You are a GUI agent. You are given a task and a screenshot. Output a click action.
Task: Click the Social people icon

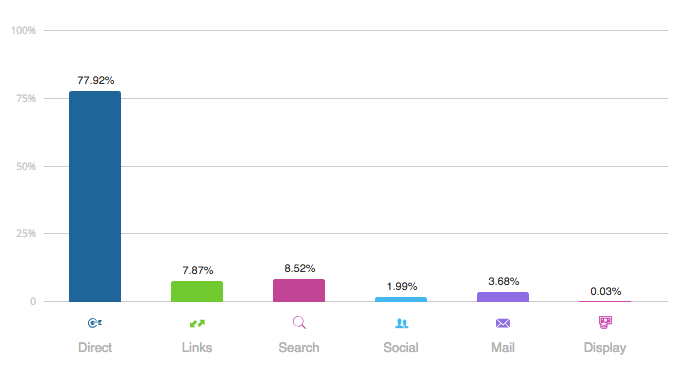(402, 323)
